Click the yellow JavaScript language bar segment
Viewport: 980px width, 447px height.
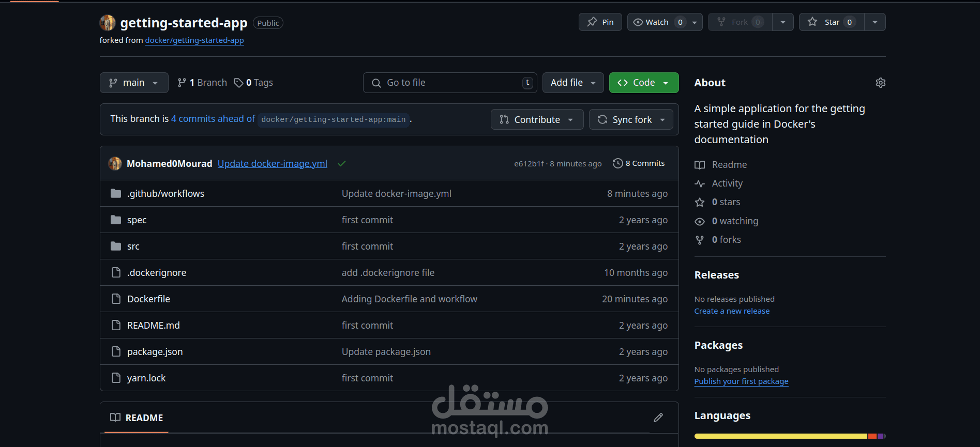[x=780, y=436]
